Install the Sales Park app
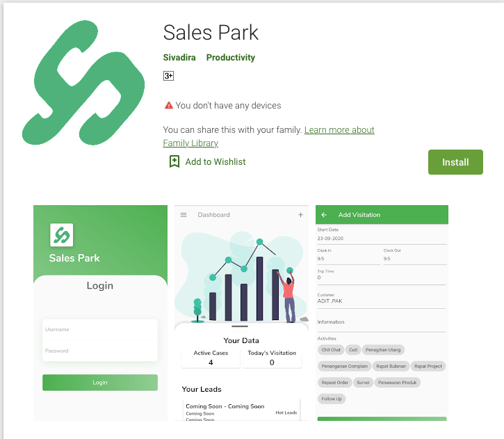504x439 pixels. 455,162
